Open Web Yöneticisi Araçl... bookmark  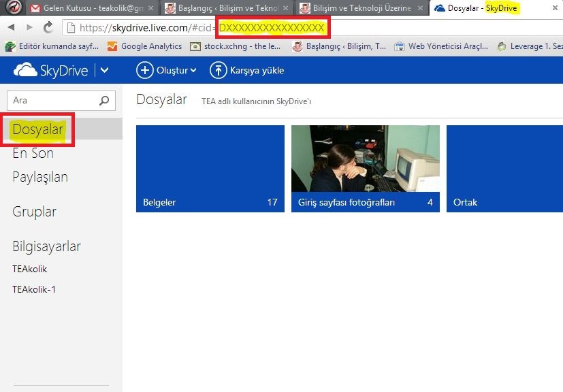pos(441,46)
